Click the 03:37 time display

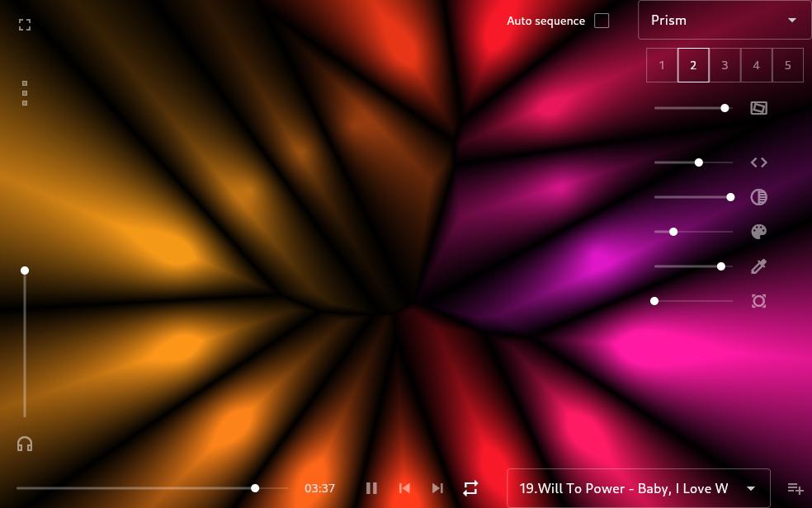point(319,488)
